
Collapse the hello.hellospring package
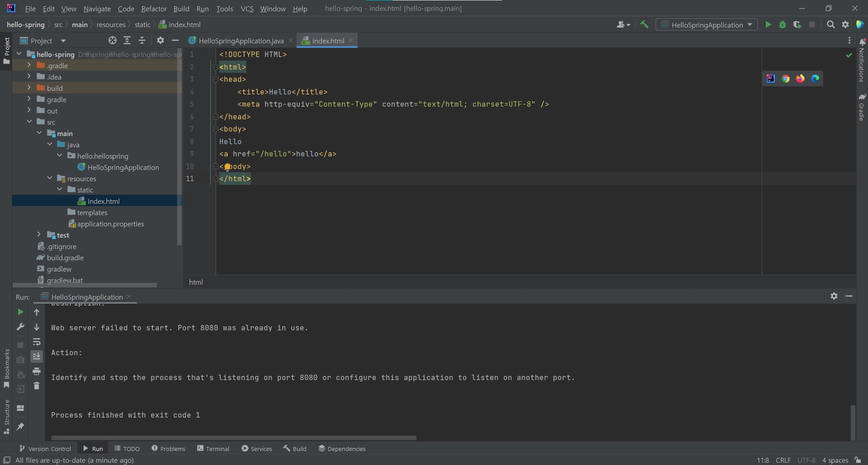point(60,155)
